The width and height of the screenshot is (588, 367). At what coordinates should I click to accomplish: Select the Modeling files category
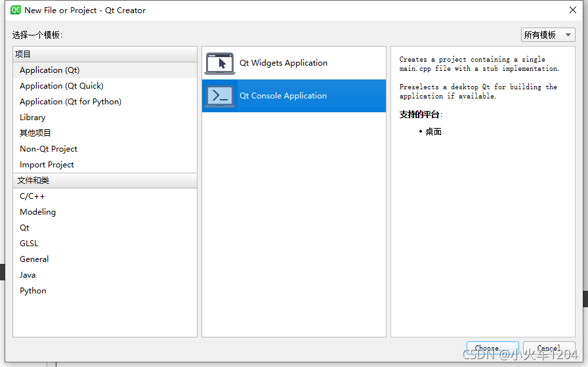tap(104, 212)
